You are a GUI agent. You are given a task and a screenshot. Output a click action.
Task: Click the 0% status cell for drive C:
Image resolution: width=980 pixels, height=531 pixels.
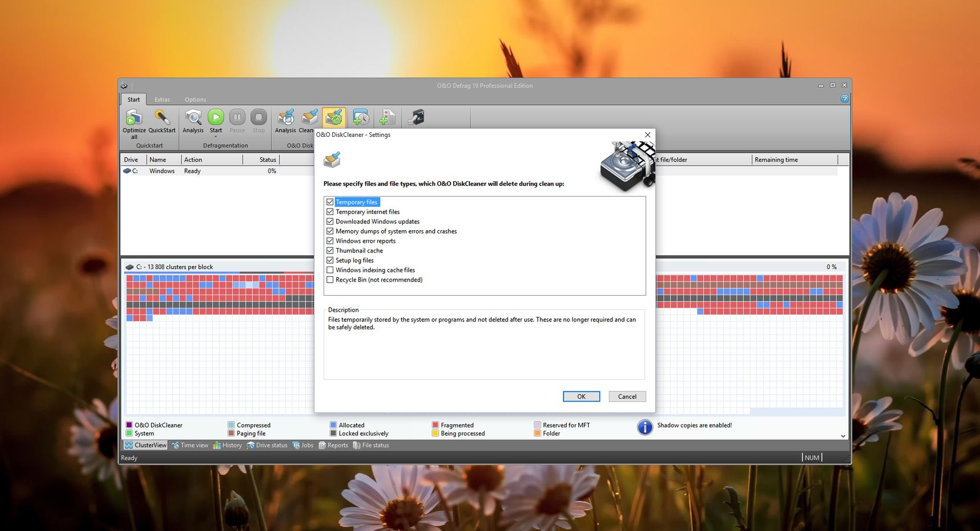(272, 171)
